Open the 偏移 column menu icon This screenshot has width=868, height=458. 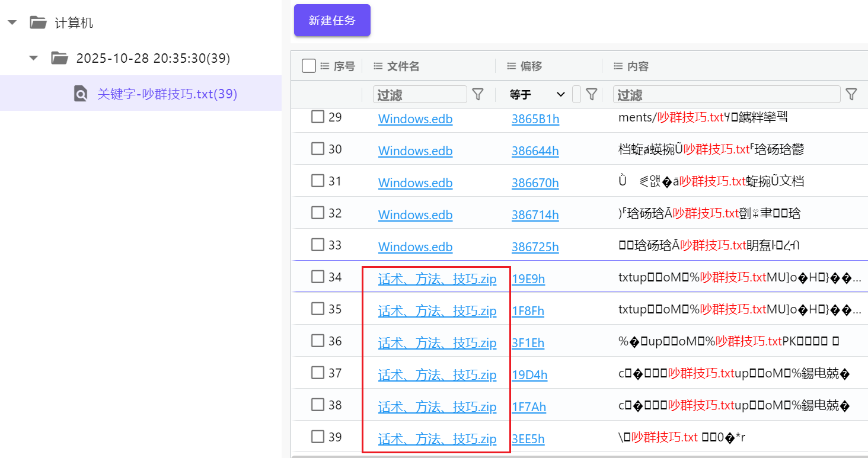[511, 66]
